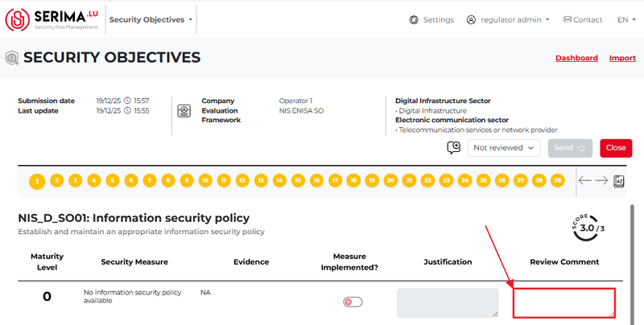Open objective 16 circle
Image resolution: width=644 pixels, height=325 pixels.
point(316,180)
